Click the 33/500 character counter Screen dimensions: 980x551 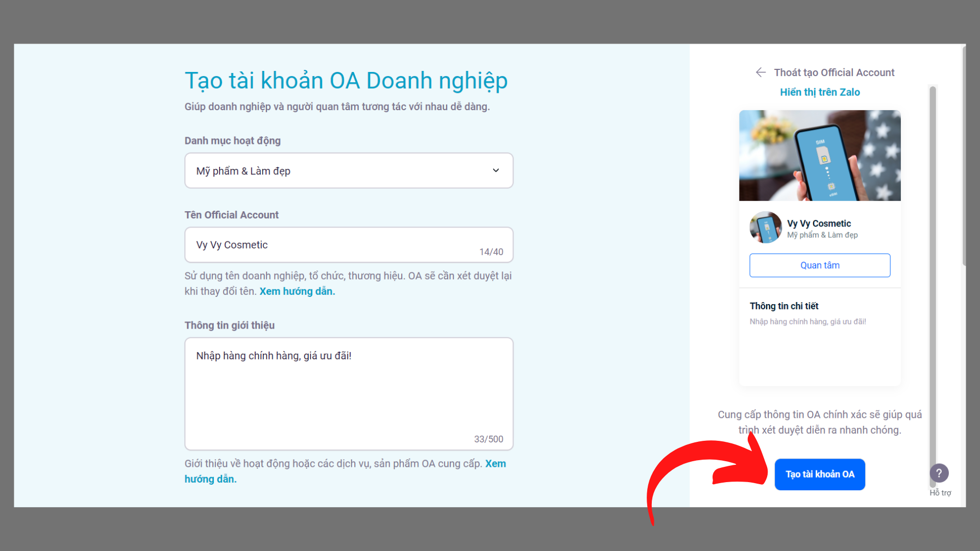488,439
